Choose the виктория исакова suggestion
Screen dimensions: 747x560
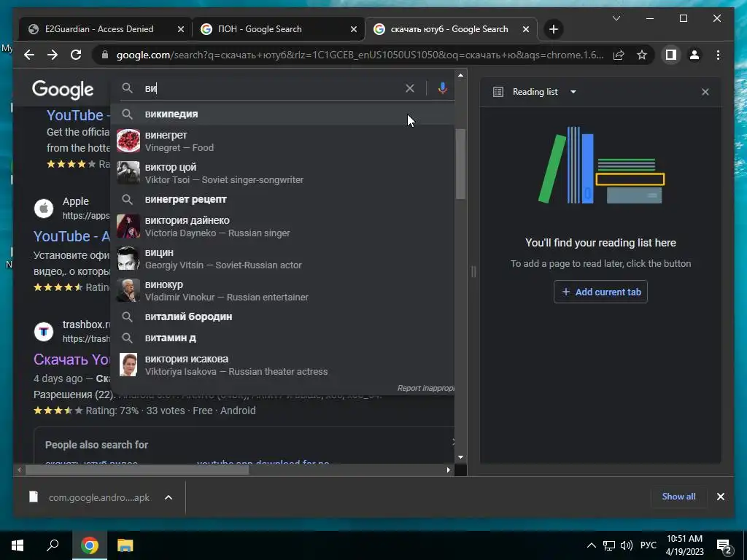point(282,365)
